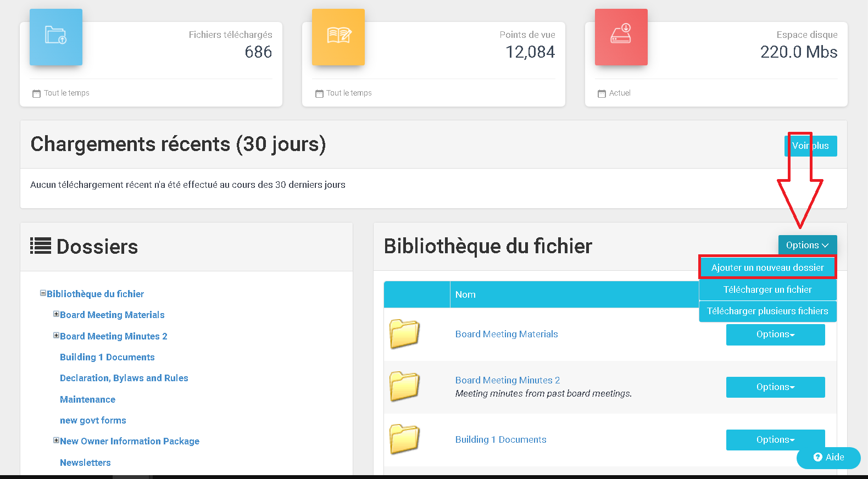Open the Board Meeting Minutes 2 link
Screen dimensions: 868x479
click(x=507, y=380)
